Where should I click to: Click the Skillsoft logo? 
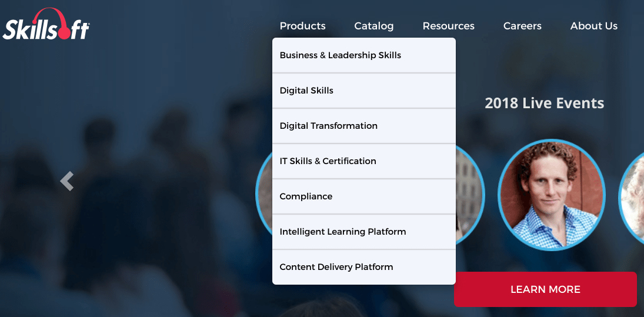tap(46, 24)
